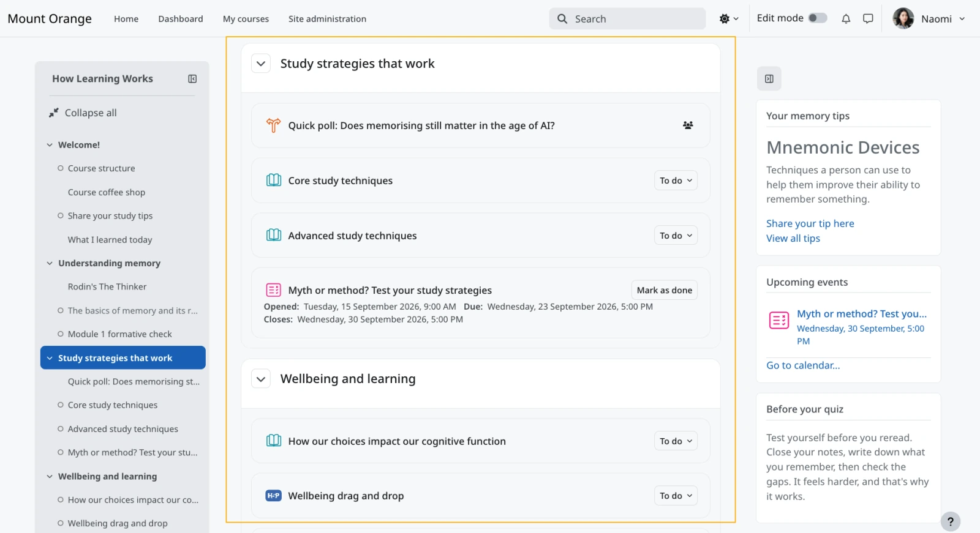
Task: Click the Core study techniques book icon
Action: [273, 181]
